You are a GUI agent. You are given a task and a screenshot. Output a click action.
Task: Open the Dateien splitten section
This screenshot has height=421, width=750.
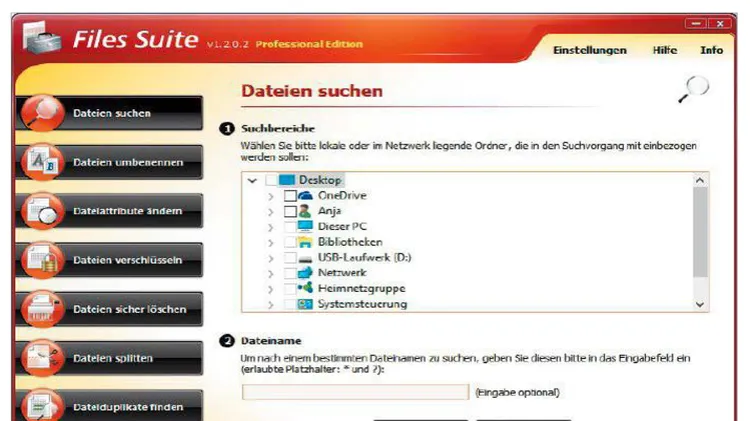[110, 358]
